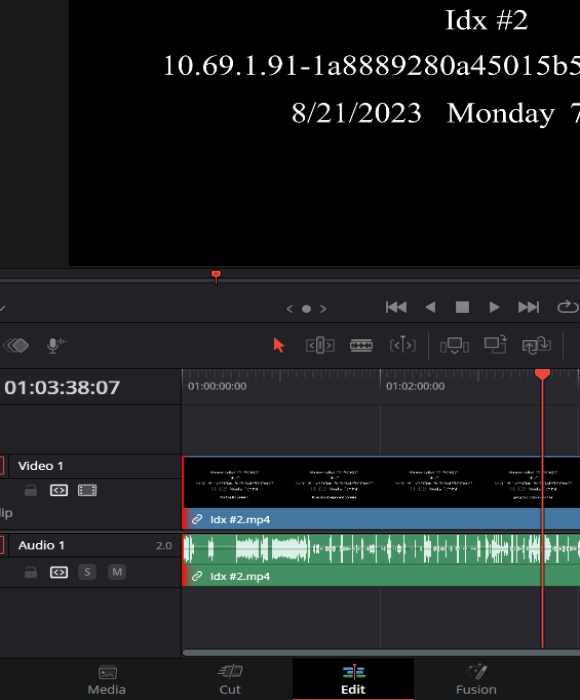Select the Dynamic Trim Mode tool
Viewport: 580px width, 700px height.
pyautogui.click(x=402, y=345)
